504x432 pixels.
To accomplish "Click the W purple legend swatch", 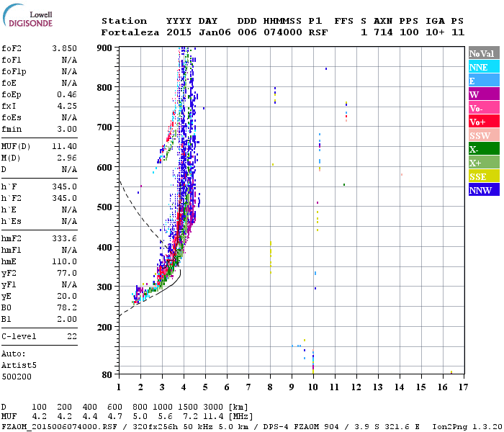I will [484, 94].
